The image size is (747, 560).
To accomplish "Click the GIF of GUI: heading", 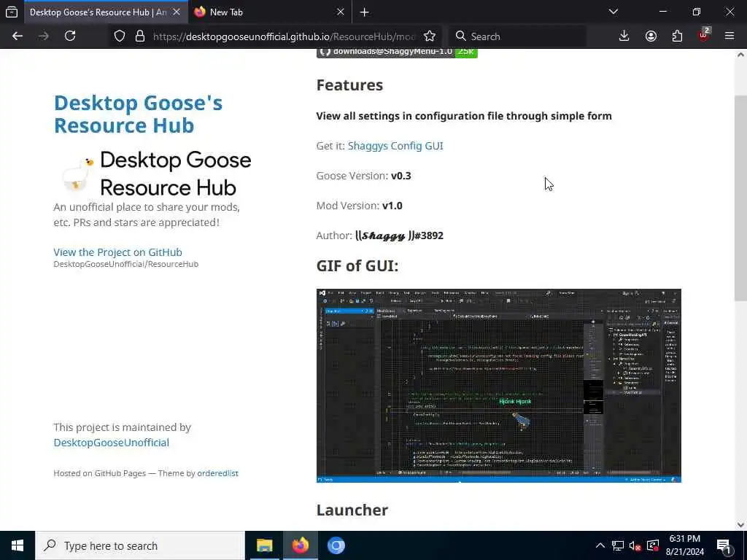I will coord(357,265).
